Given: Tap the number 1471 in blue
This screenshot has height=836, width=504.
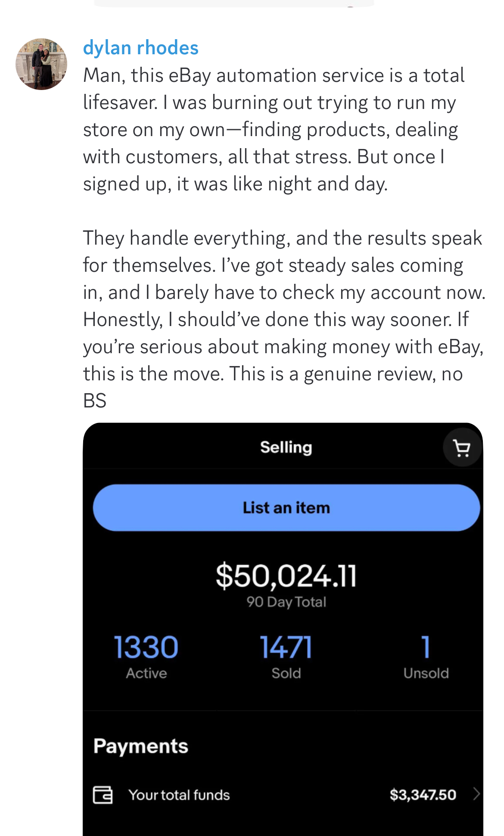Looking at the screenshot, I should (x=286, y=647).
